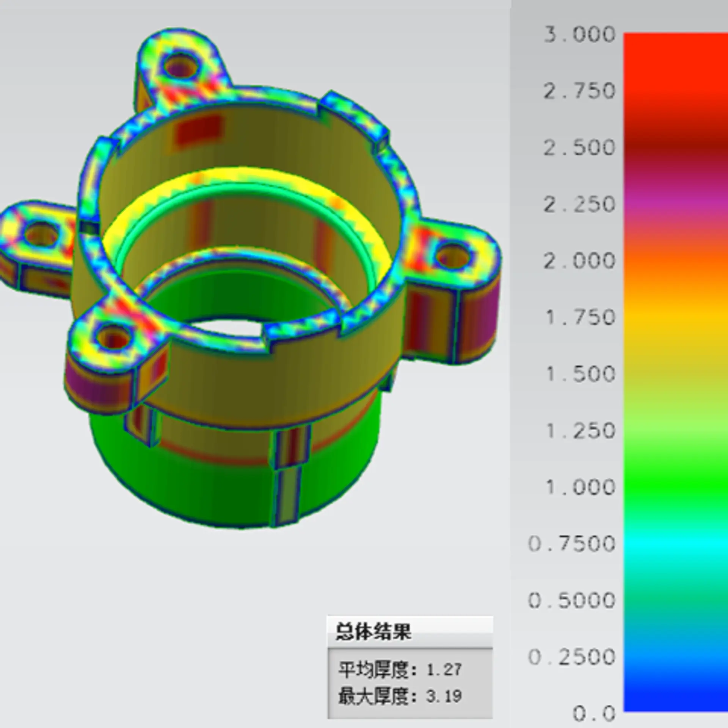The width and height of the screenshot is (728, 728).
Task: Click the 1.000 legend value
Action: pos(581,487)
